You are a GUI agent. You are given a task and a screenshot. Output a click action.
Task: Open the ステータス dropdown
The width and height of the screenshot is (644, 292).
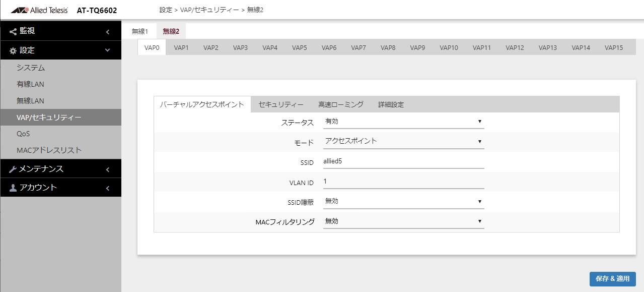[x=403, y=122]
